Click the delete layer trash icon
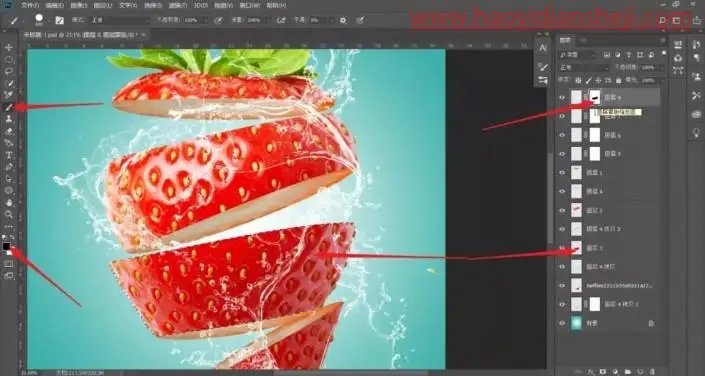 (x=652, y=372)
